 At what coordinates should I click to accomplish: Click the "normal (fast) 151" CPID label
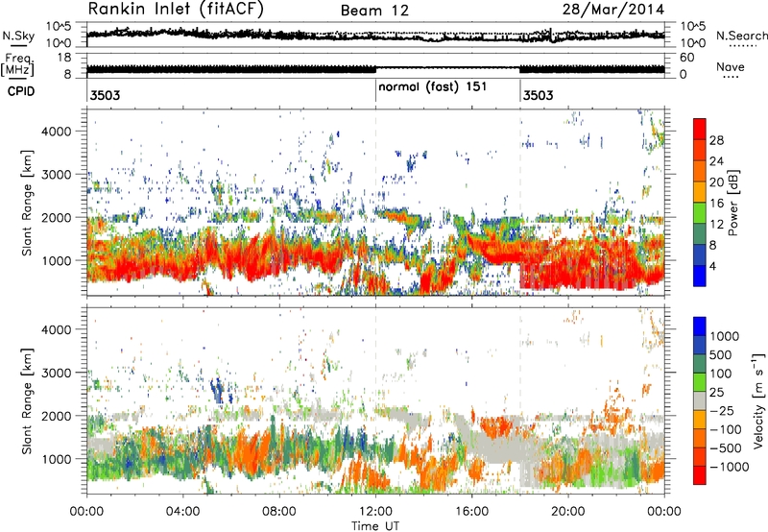click(433, 87)
